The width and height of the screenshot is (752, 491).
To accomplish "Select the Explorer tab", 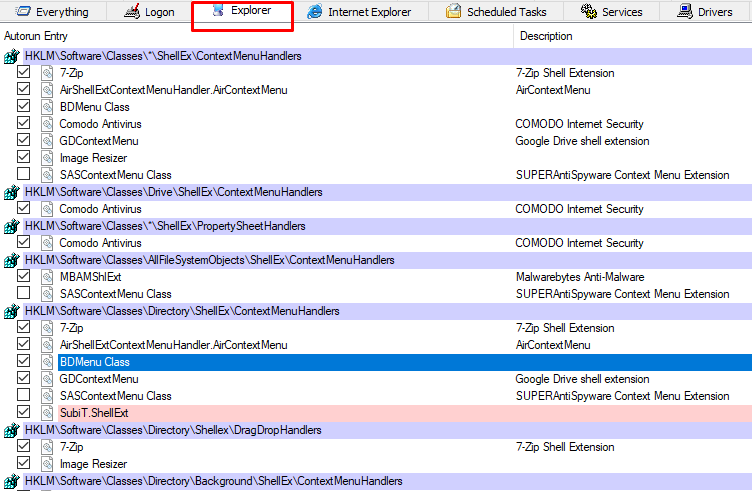I will 242,11.
